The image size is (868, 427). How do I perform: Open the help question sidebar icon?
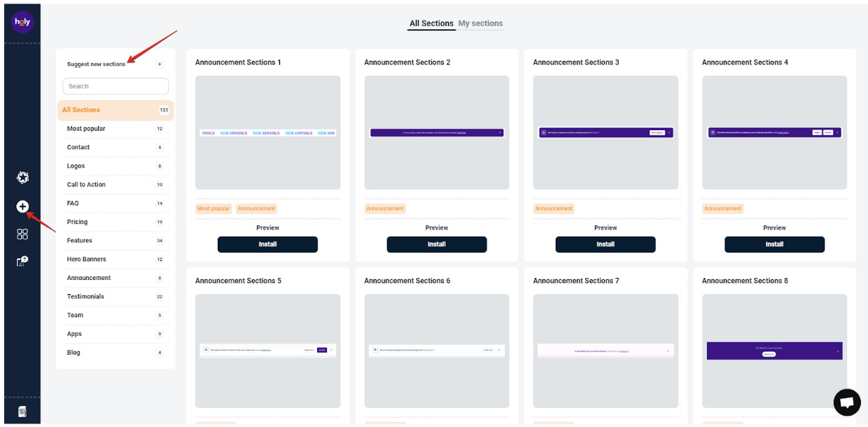[x=22, y=261]
